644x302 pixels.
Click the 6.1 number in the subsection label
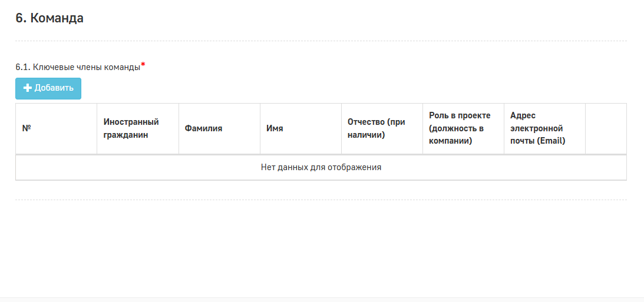(x=23, y=67)
